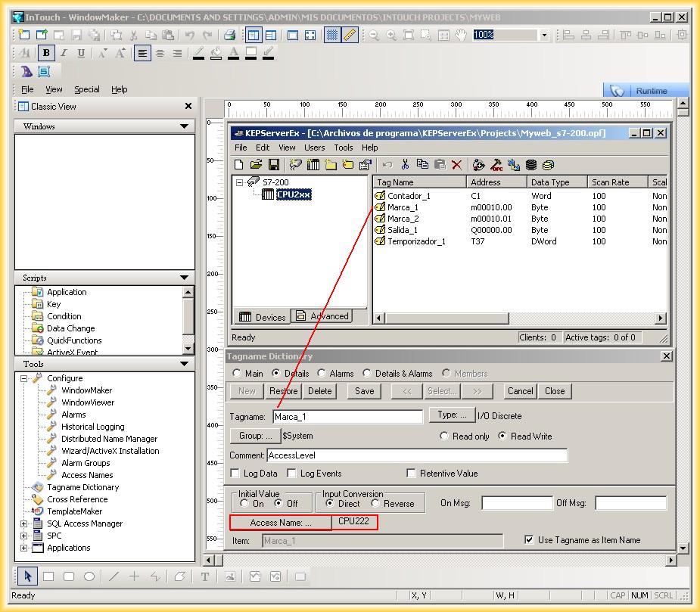700x612 pixels.
Task: Collapse the Configure tree node
Action: tap(24, 378)
